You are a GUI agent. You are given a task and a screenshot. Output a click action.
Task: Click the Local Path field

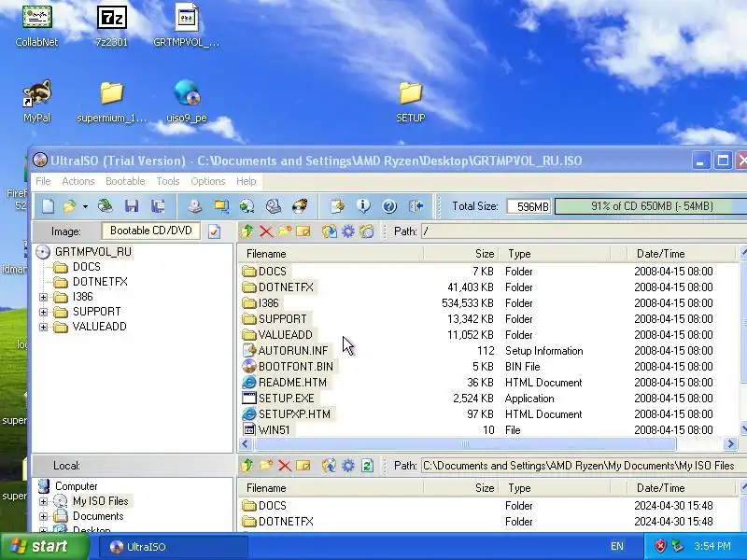[x=585, y=465]
